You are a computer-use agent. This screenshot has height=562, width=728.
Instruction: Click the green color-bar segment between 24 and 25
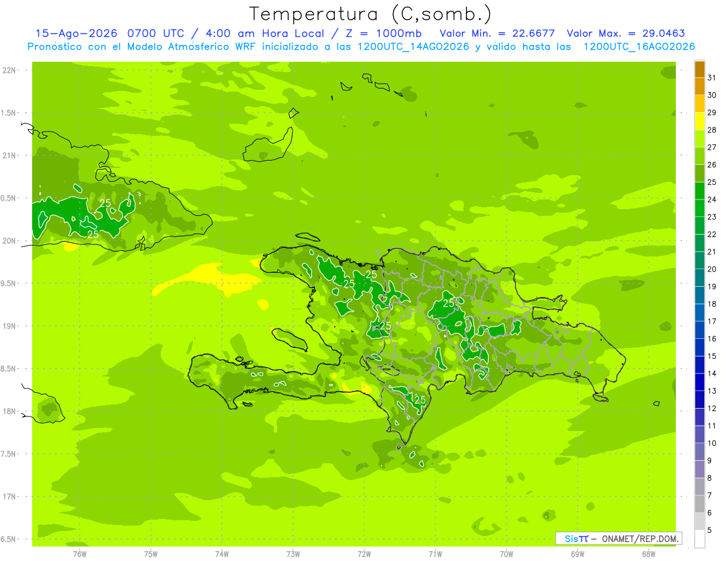pyautogui.click(x=699, y=191)
